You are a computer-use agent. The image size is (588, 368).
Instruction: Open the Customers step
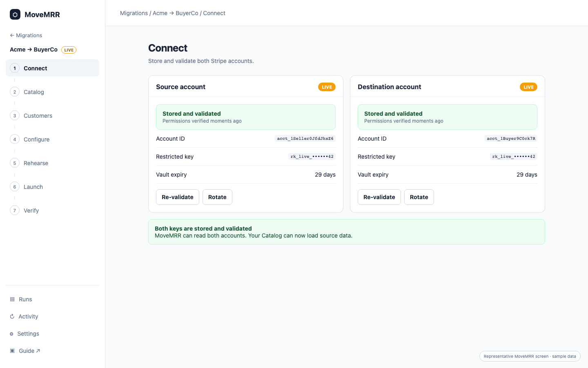[x=52, y=116]
